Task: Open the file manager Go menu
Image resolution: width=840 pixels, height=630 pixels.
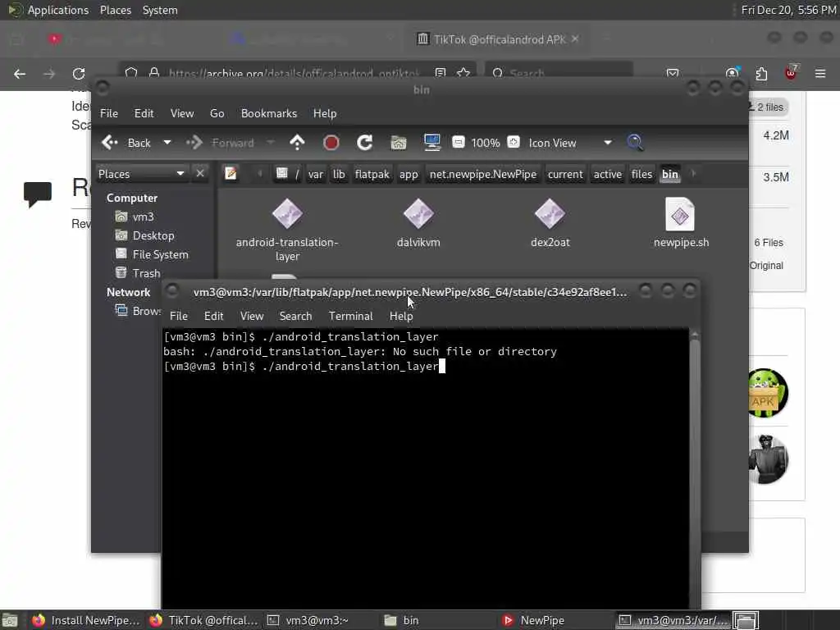Action: coord(217,113)
